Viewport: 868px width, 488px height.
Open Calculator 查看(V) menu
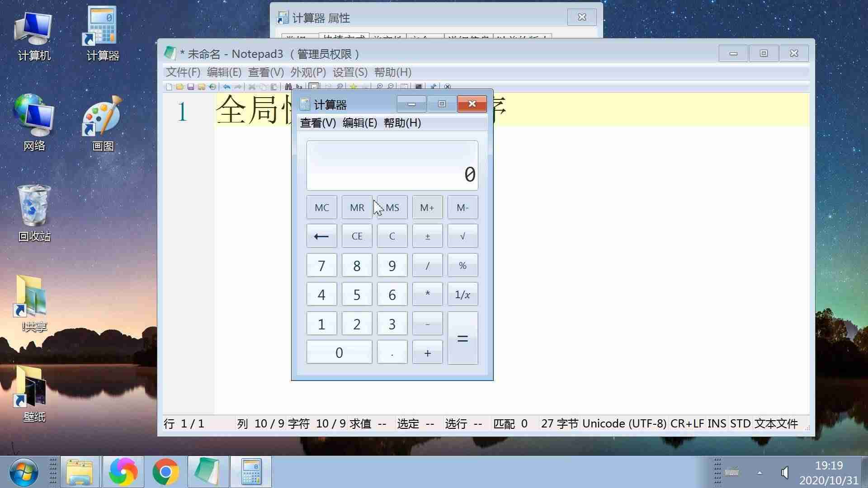pyautogui.click(x=318, y=123)
